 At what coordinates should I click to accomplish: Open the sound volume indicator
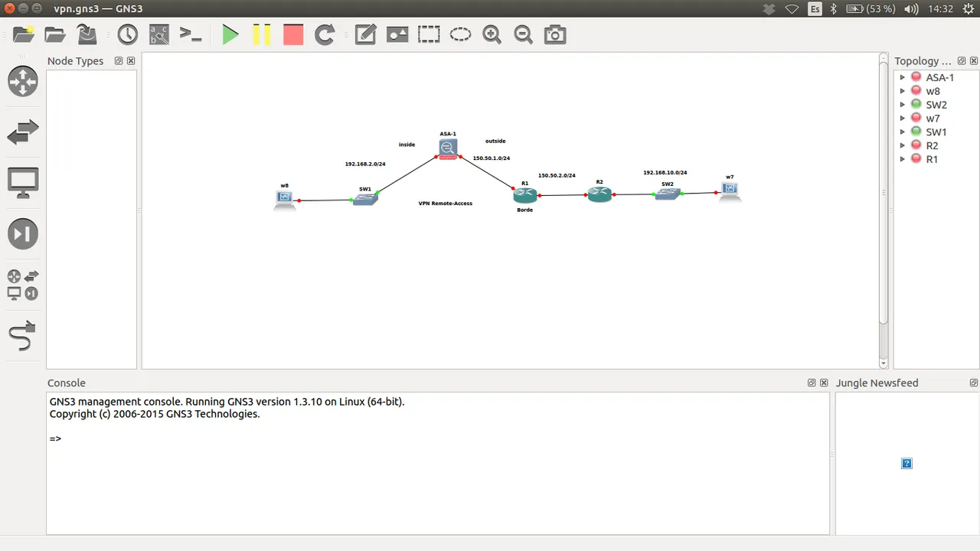[911, 9]
